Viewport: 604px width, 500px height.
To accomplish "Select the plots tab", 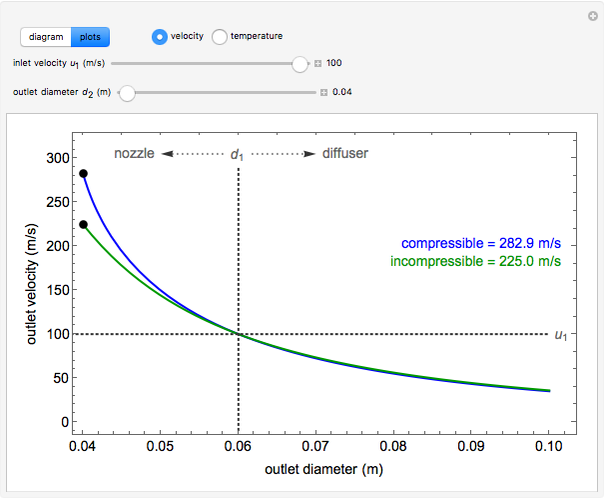I will tap(90, 37).
